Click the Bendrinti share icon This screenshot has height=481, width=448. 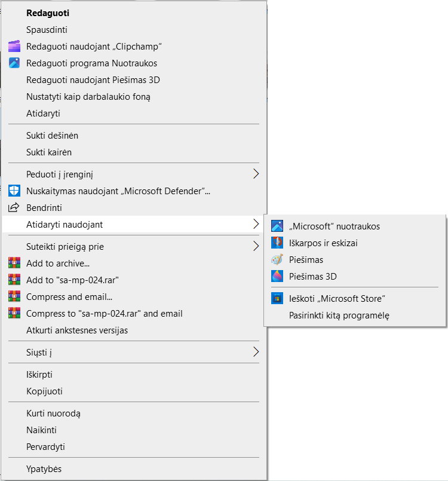point(14,208)
